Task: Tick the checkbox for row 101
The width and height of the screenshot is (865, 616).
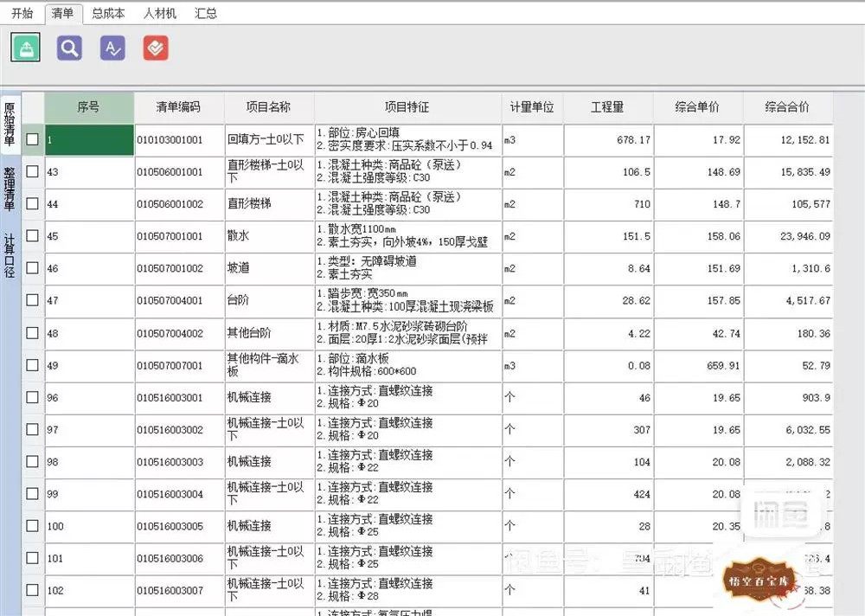Action: [x=33, y=557]
